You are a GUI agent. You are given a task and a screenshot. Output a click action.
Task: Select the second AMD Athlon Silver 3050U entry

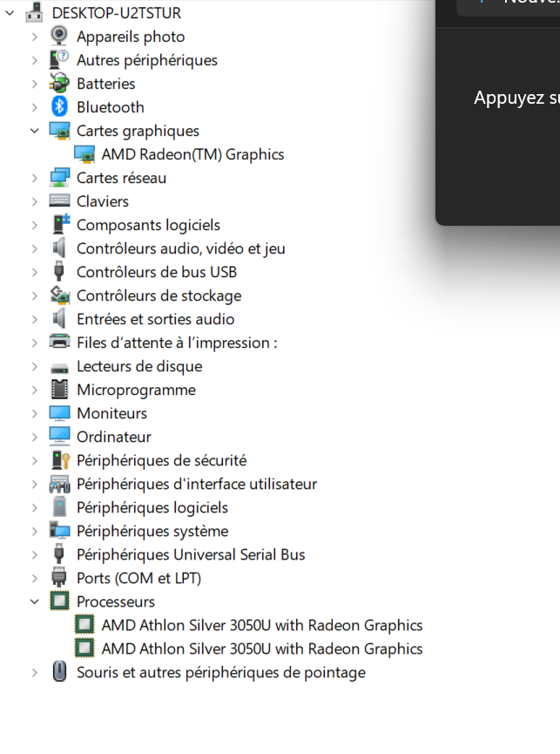262,649
